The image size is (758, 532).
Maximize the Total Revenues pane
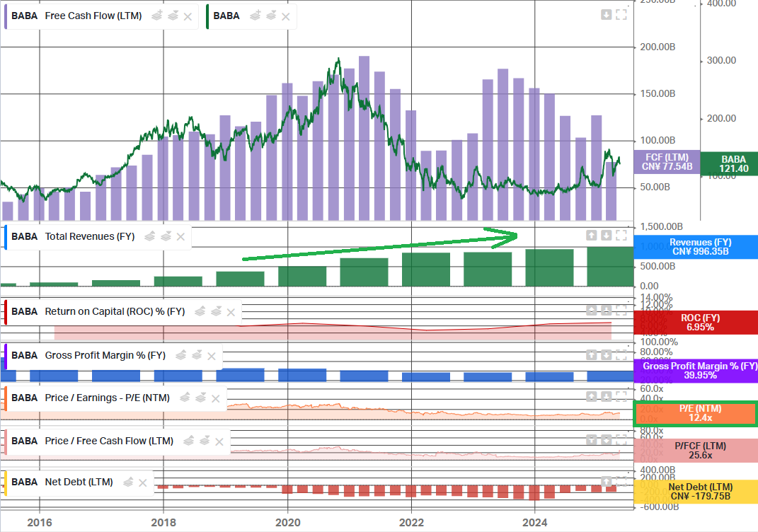tap(621, 236)
